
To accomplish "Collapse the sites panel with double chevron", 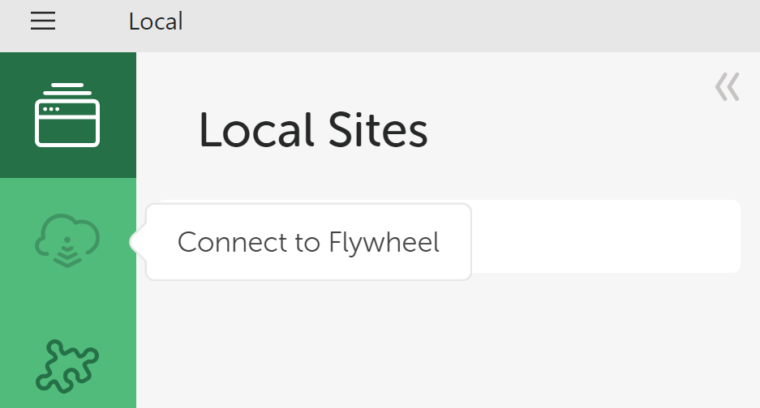I will (727, 87).
